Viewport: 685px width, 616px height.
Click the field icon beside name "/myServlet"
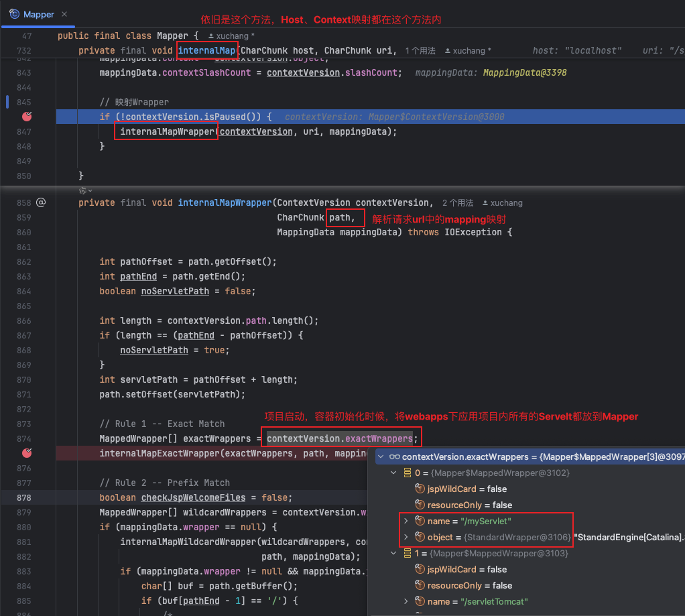420,521
